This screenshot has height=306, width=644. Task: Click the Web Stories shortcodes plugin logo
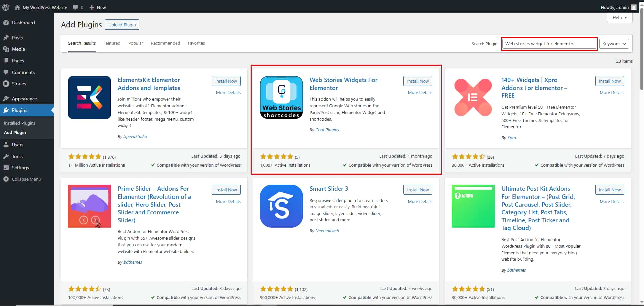pyautogui.click(x=282, y=97)
